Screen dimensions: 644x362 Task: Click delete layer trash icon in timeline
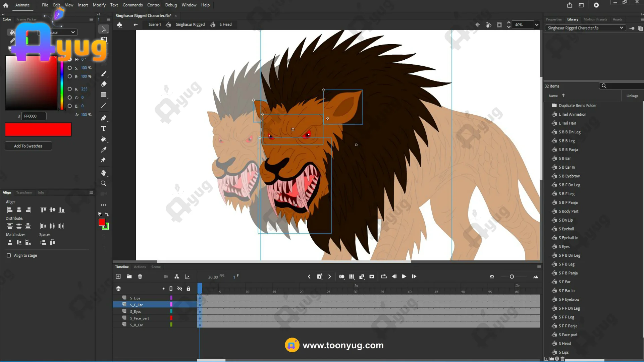[x=140, y=277]
